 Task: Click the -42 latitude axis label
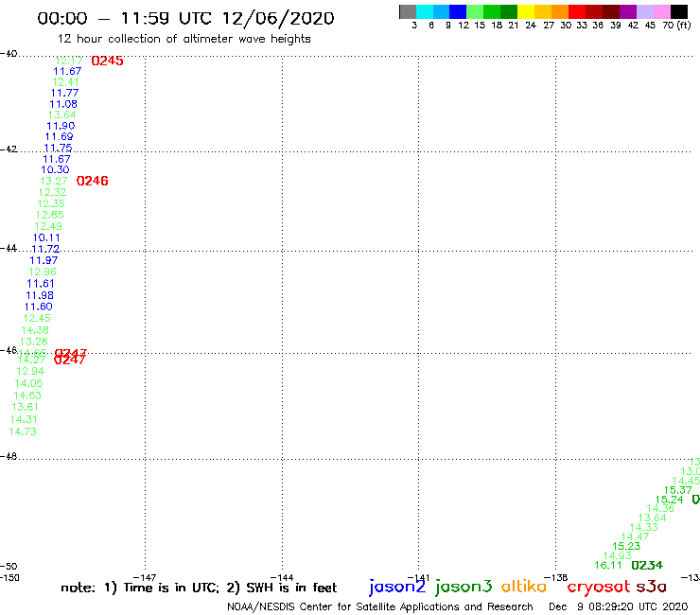(x=9, y=149)
